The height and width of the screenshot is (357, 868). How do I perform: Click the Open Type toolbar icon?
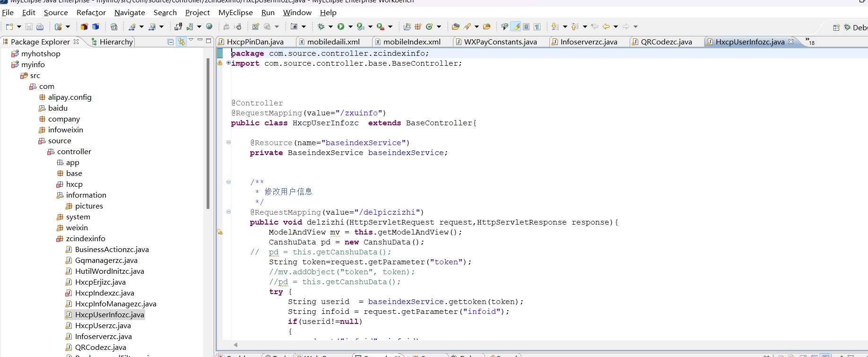(x=456, y=27)
